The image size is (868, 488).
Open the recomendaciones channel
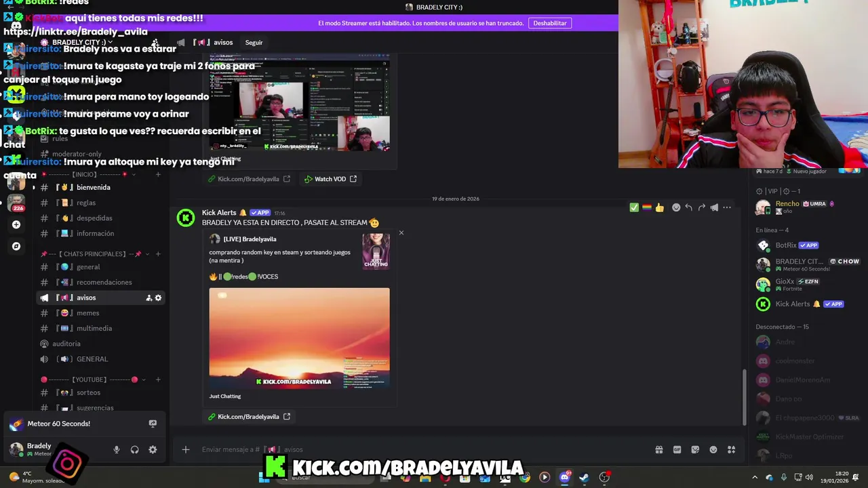100,282
